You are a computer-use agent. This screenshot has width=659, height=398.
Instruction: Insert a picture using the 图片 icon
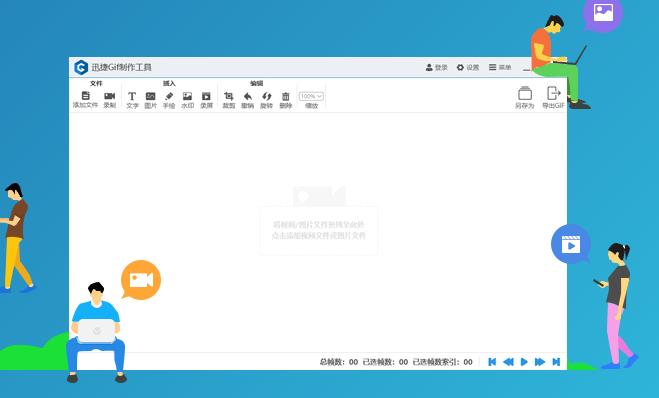pos(150,96)
